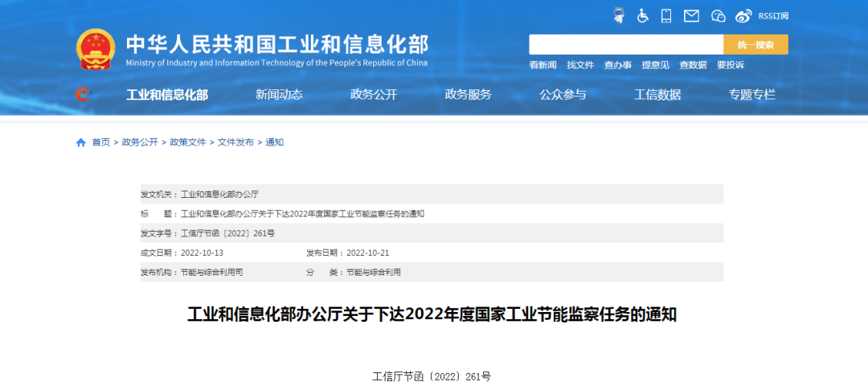Screen dimensions: 868x386
Task: Select the 工信数据 navigation item
Action: tap(657, 95)
